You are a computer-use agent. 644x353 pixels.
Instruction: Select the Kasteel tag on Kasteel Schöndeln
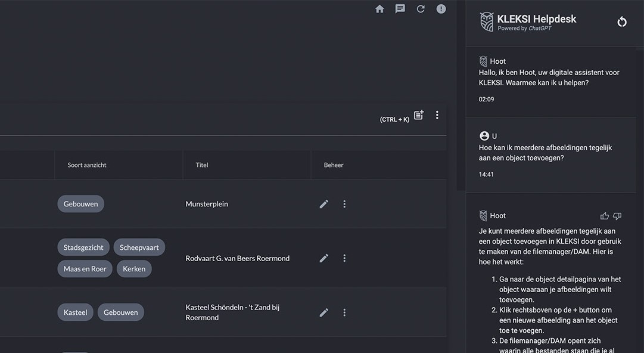tap(75, 312)
